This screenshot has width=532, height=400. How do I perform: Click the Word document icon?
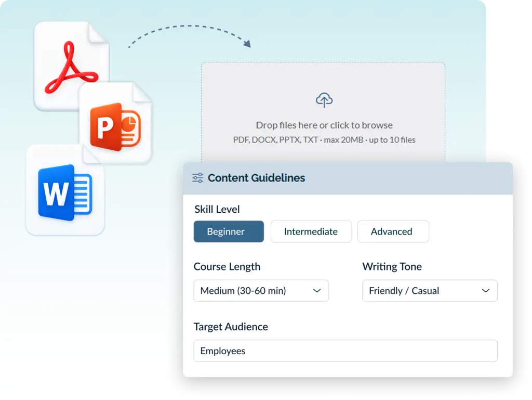point(65,190)
